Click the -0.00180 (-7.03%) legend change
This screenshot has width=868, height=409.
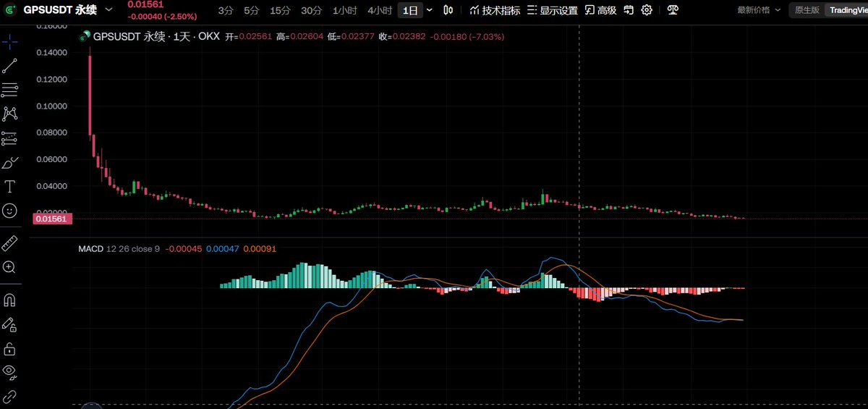point(467,36)
